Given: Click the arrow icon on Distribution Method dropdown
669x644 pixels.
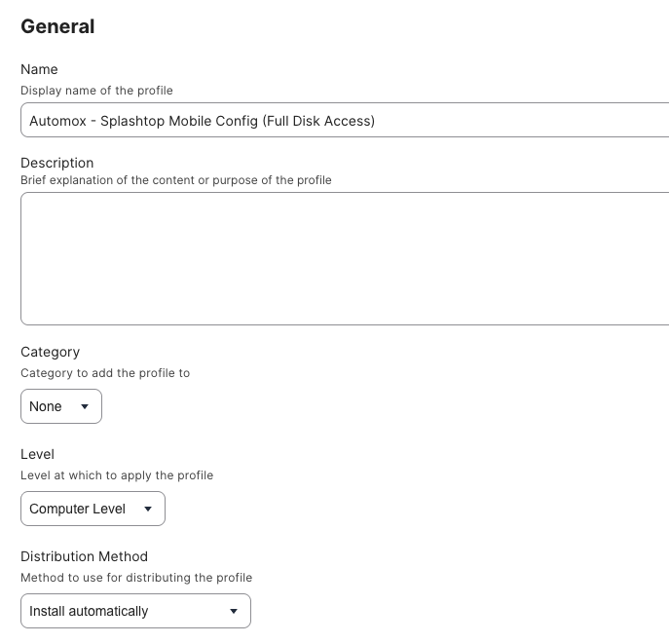Looking at the screenshot, I should 234,611.
